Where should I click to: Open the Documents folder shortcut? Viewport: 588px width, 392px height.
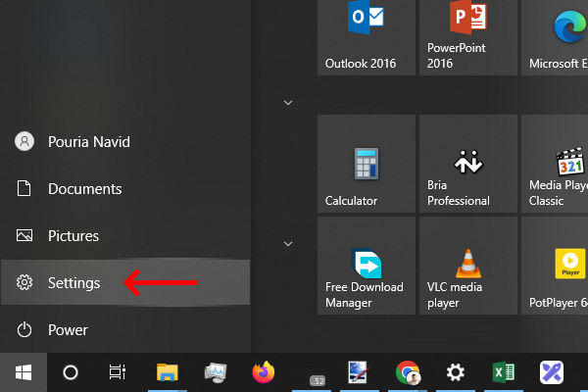84,189
